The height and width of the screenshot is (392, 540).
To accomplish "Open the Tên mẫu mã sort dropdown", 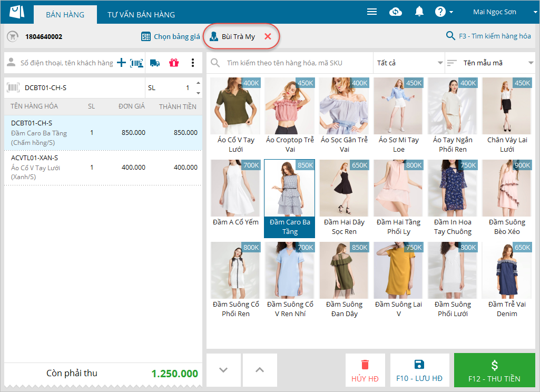I will [490, 63].
